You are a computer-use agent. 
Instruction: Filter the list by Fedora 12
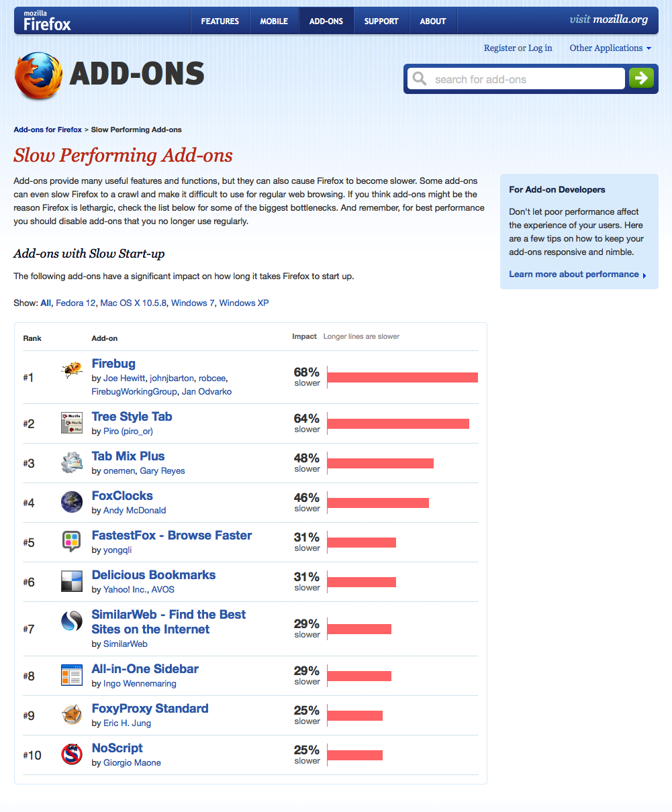[x=75, y=303]
